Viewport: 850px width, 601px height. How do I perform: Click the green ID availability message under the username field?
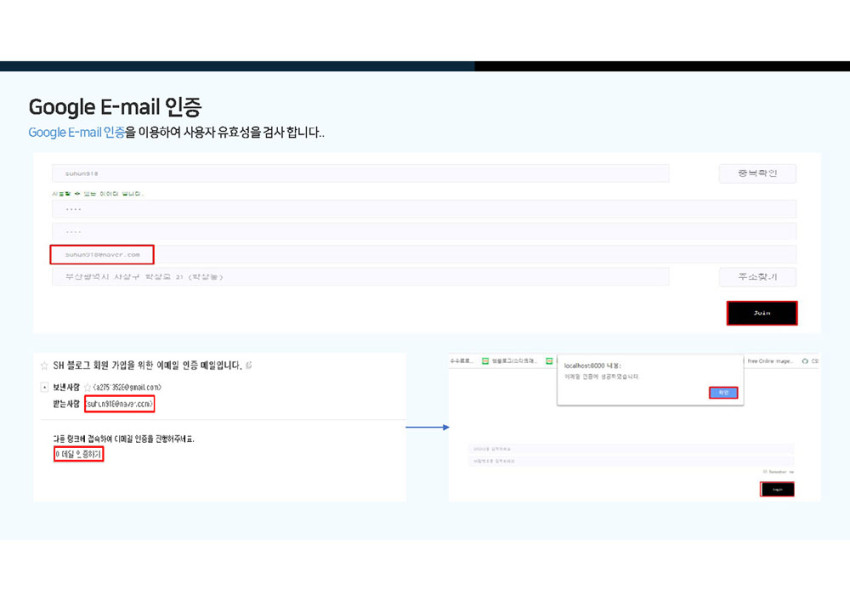pyautogui.click(x=98, y=193)
